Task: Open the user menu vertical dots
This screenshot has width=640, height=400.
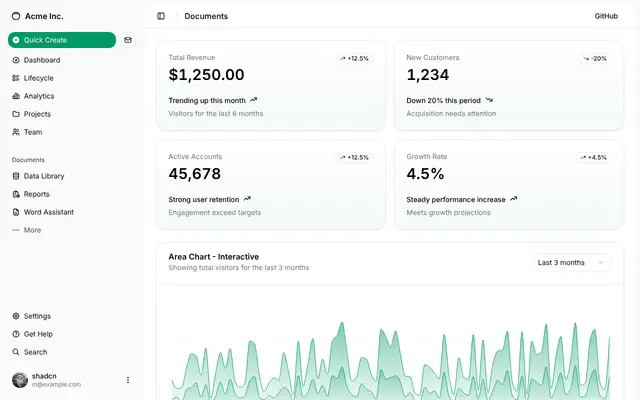Action: pyautogui.click(x=128, y=380)
